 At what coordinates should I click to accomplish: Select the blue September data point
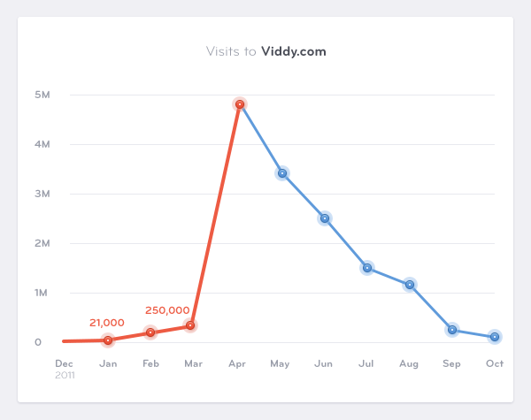(x=452, y=330)
